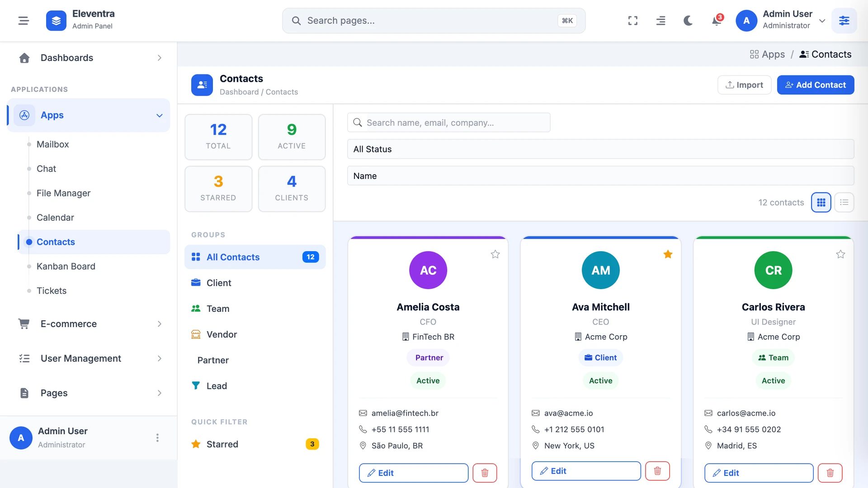
Task: Open the sidebar Admin User options dots
Action: point(157,438)
